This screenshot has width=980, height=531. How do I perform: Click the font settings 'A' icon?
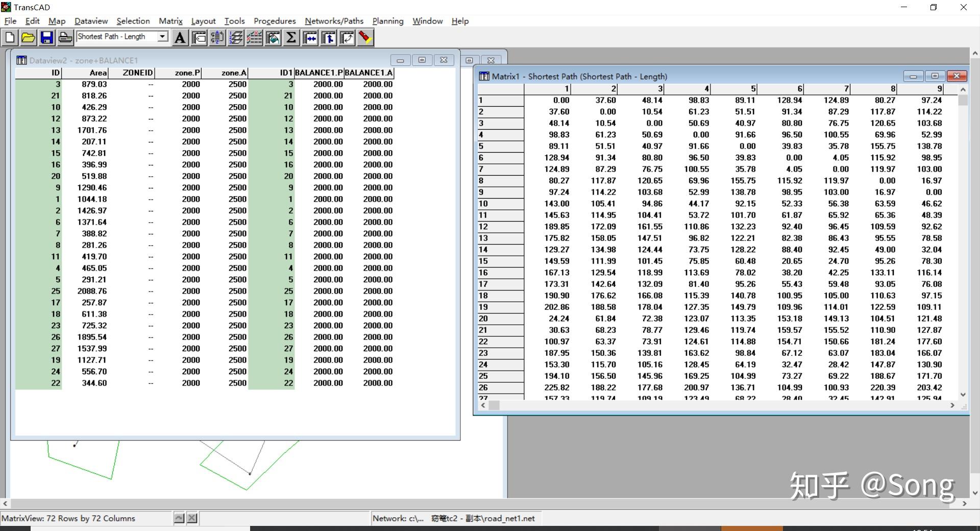tap(180, 38)
